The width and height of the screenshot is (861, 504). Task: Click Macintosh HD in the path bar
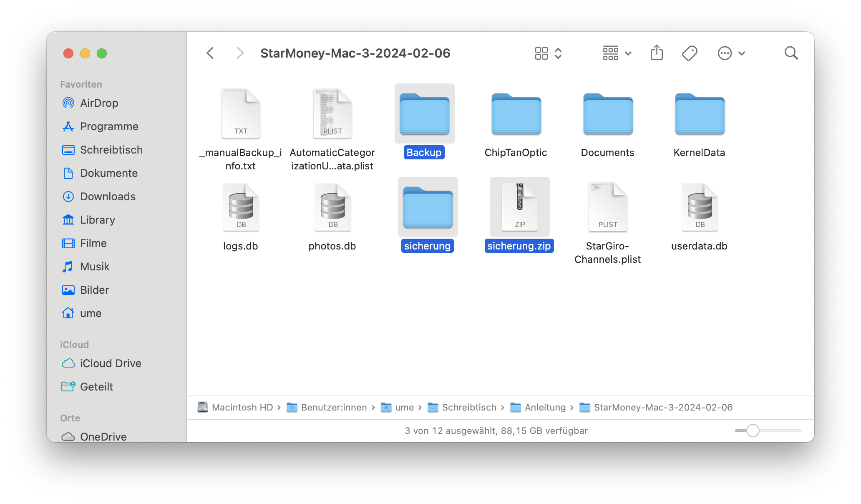click(242, 407)
